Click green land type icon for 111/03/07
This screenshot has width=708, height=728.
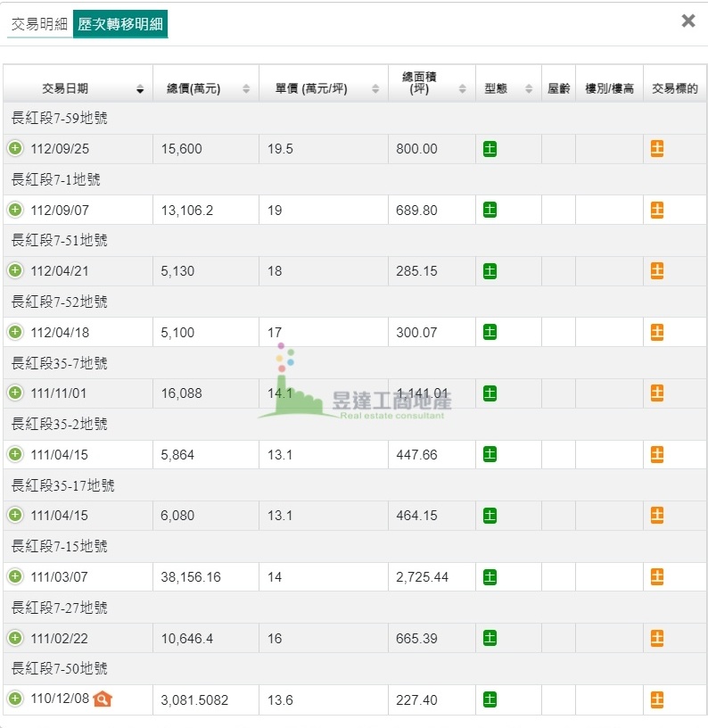click(x=490, y=577)
